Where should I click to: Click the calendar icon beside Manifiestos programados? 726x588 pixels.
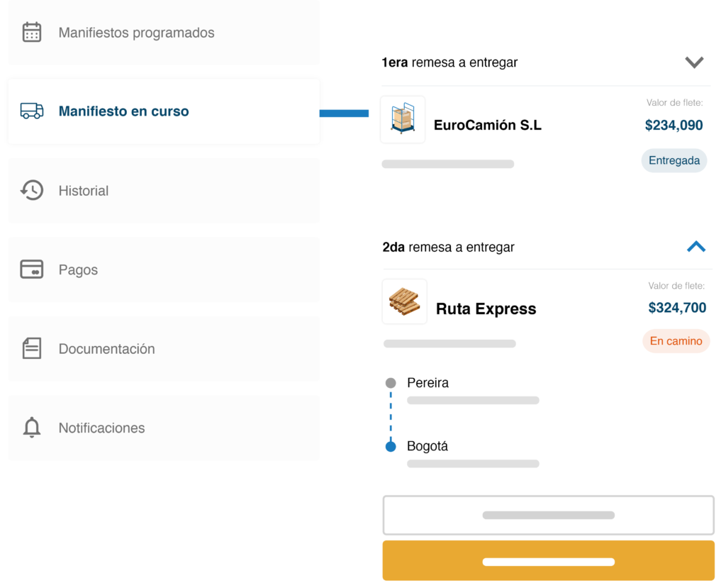32,33
